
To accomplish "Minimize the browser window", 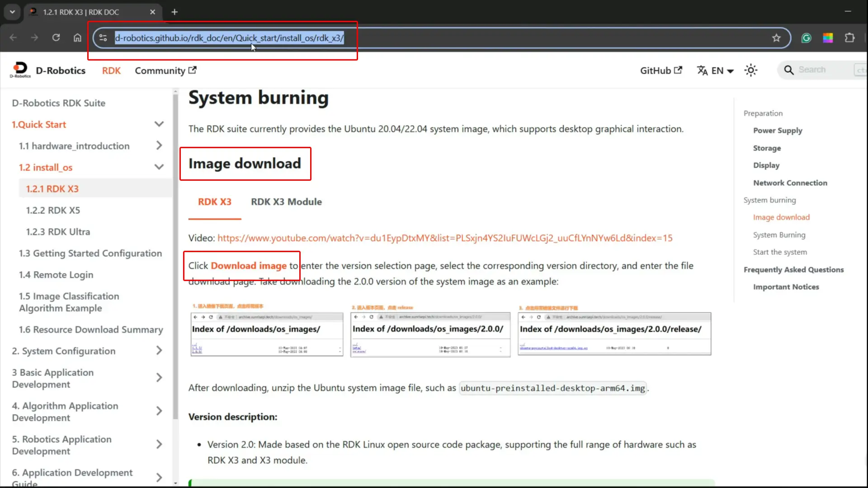I will [x=848, y=11].
